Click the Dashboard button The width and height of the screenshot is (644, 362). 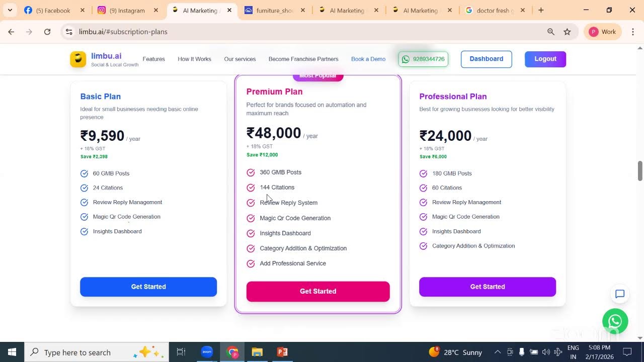[x=487, y=59]
